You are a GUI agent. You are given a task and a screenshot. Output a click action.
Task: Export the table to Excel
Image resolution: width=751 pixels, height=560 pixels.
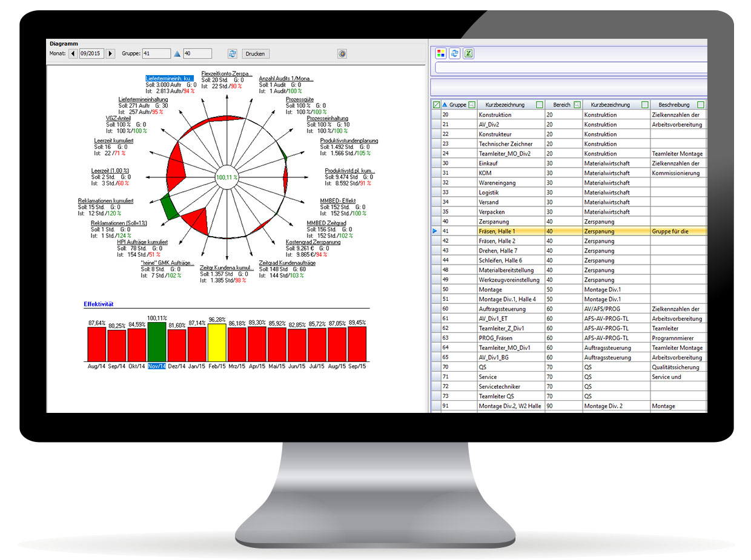(x=469, y=53)
